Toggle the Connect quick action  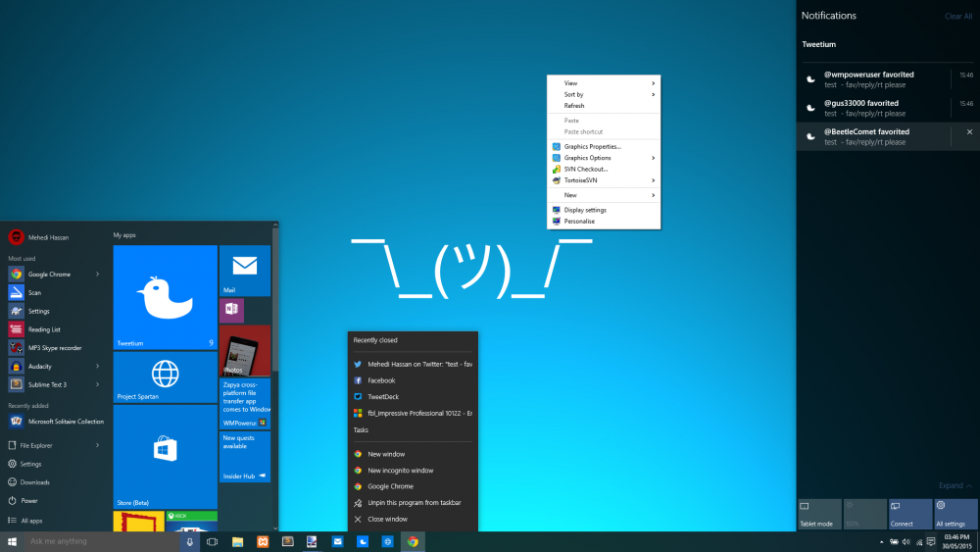(x=910, y=514)
